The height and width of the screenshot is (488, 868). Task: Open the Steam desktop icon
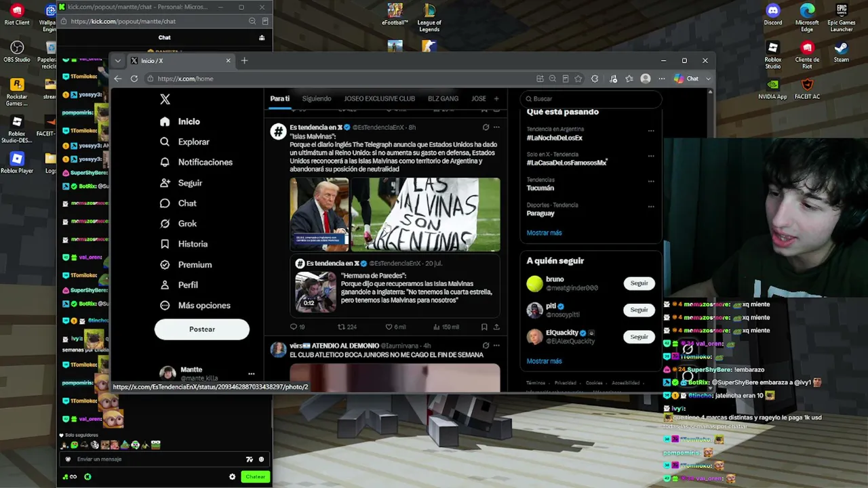tap(842, 52)
